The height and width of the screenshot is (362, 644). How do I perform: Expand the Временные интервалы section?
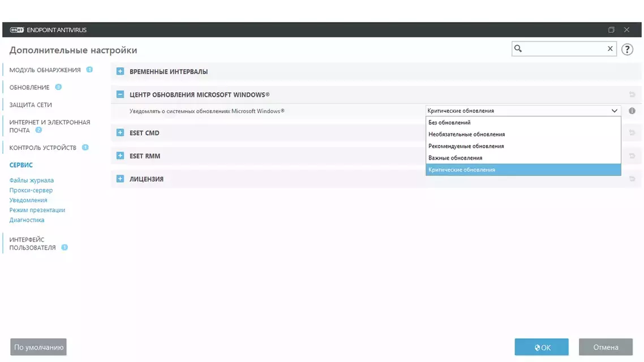[x=120, y=71]
